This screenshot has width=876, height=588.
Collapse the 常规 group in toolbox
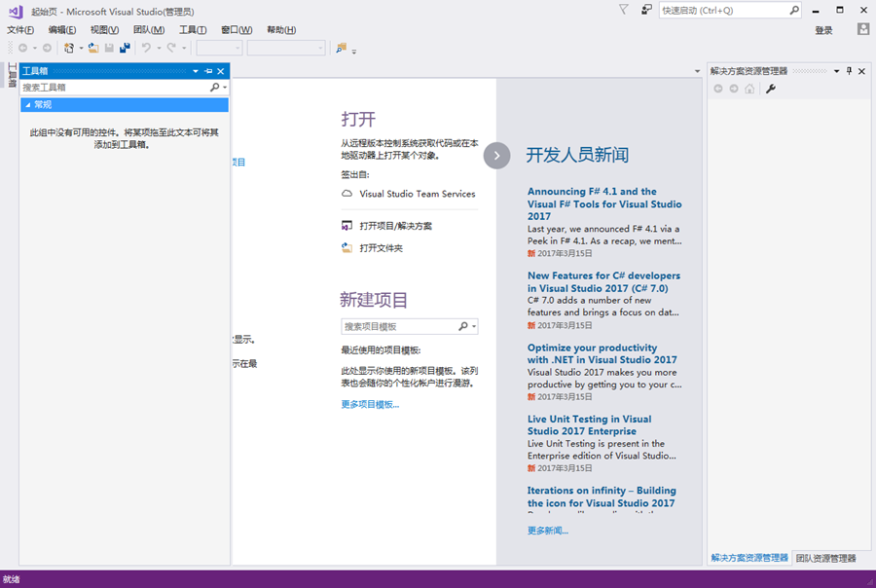[27, 105]
